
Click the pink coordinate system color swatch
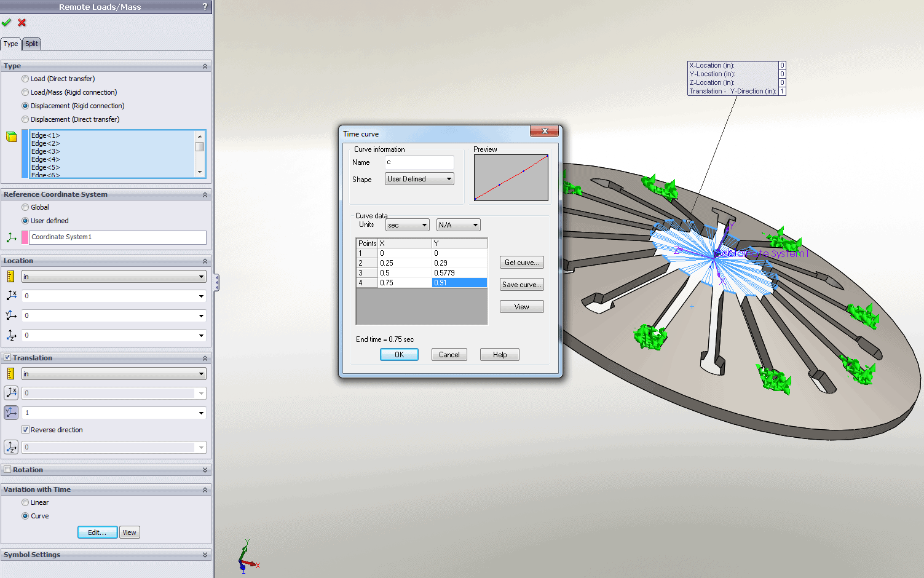[x=25, y=237]
